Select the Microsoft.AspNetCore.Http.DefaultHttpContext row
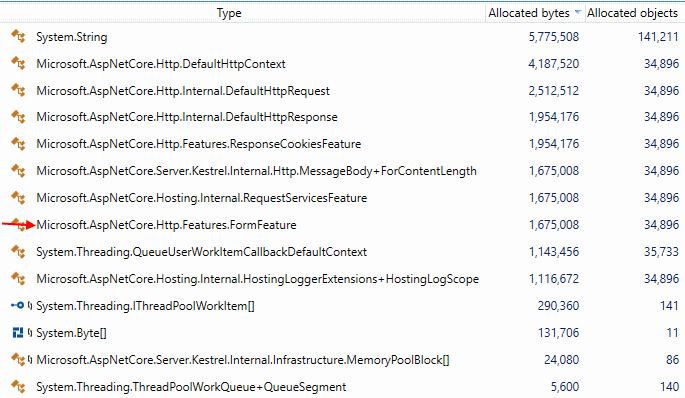 click(342, 64)
